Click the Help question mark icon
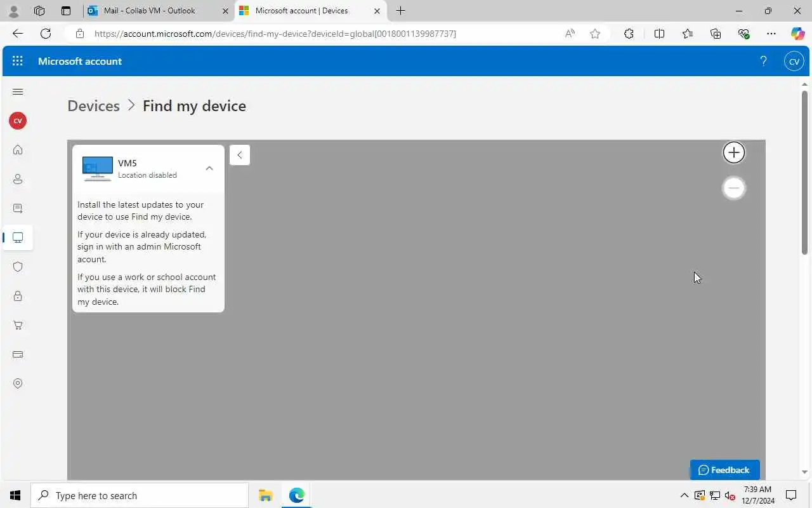812x508 pixels. pos(763,61)
